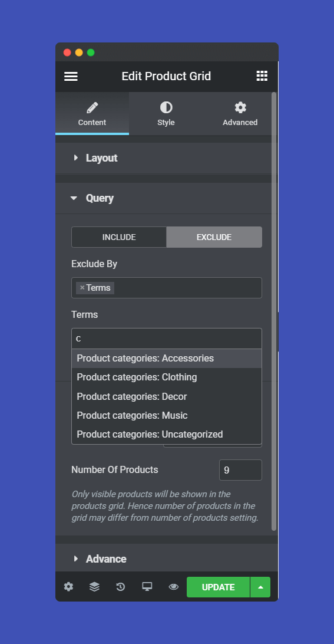Switch to the Style tab
Viewport: 334px width, 644px height.
pos(166,114)
